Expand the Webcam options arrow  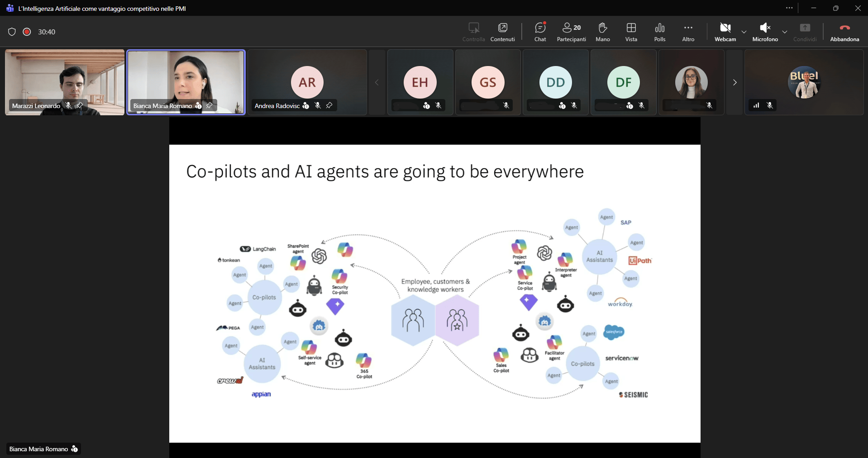pos(744,32)
